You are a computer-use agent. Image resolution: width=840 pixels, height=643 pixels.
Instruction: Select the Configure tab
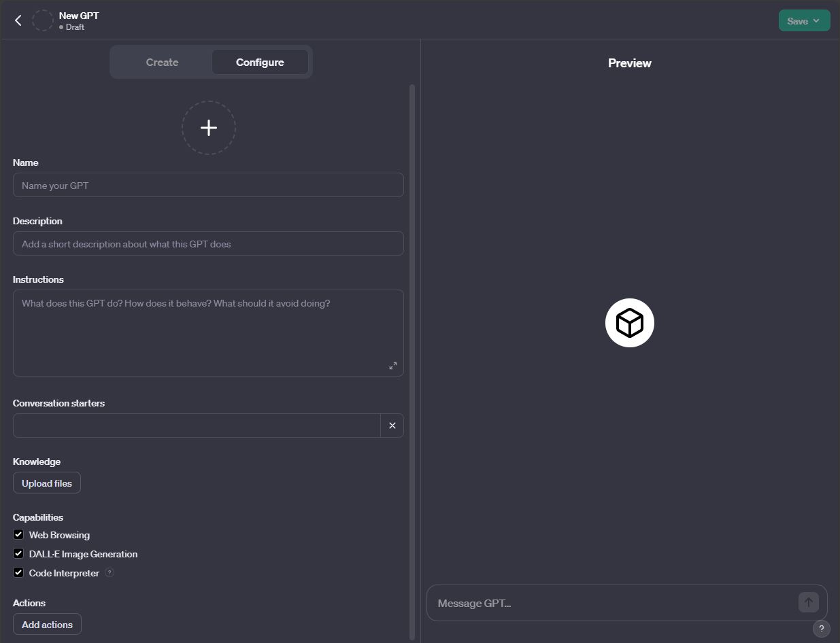tap(260, 63)
